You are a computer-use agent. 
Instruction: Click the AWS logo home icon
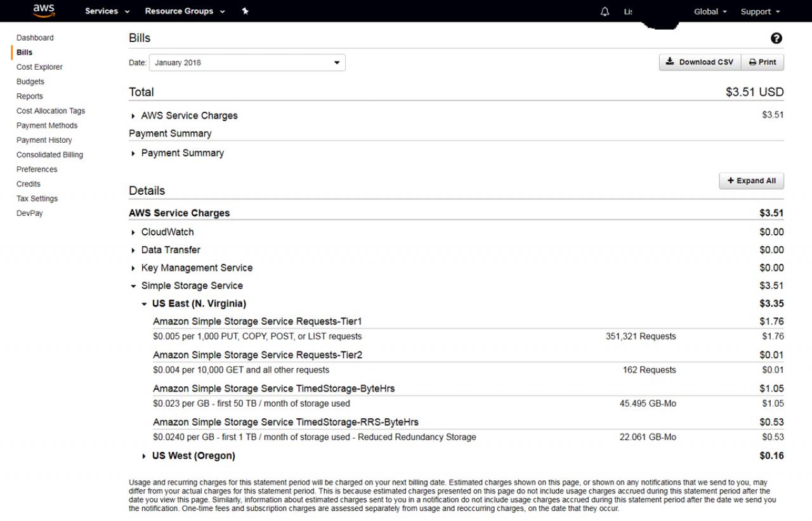(44, 10)
